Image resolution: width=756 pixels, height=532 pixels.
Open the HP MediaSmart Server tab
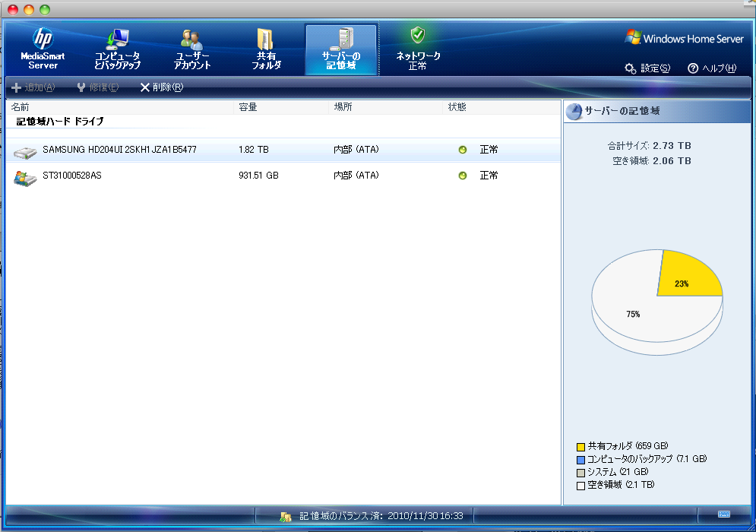43,49
